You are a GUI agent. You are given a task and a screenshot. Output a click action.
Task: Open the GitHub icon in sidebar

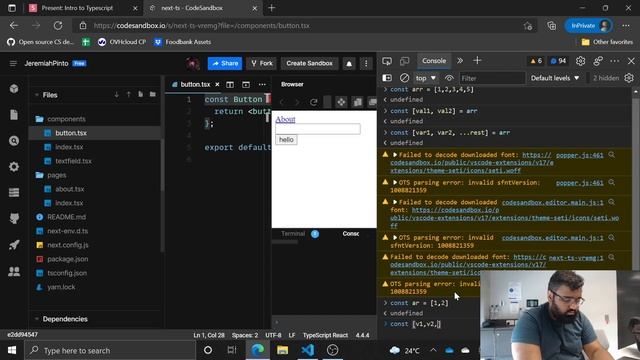pos(14,218)
